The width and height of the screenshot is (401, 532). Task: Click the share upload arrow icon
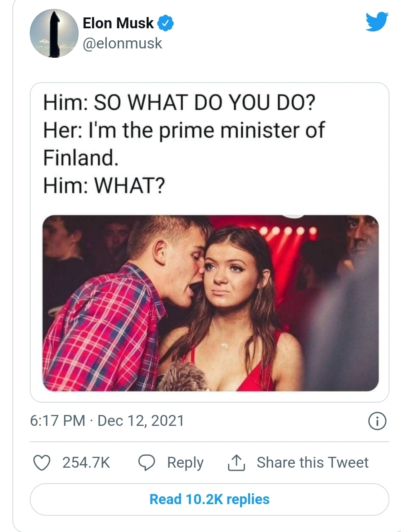click(x=236, y=463)
